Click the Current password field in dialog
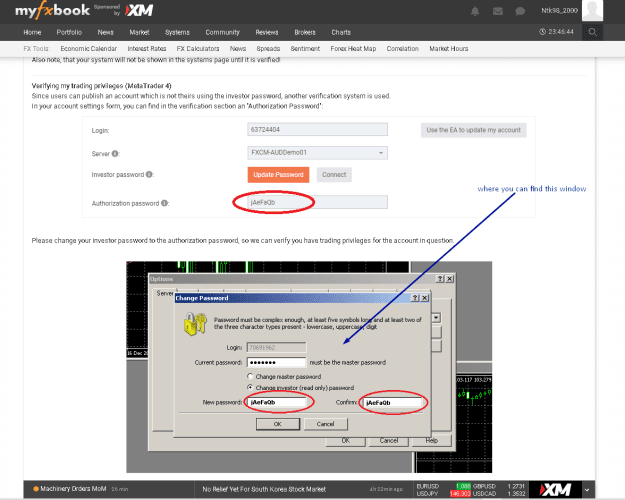This screenshot has width=625, height=500. [x=277, y=362]
